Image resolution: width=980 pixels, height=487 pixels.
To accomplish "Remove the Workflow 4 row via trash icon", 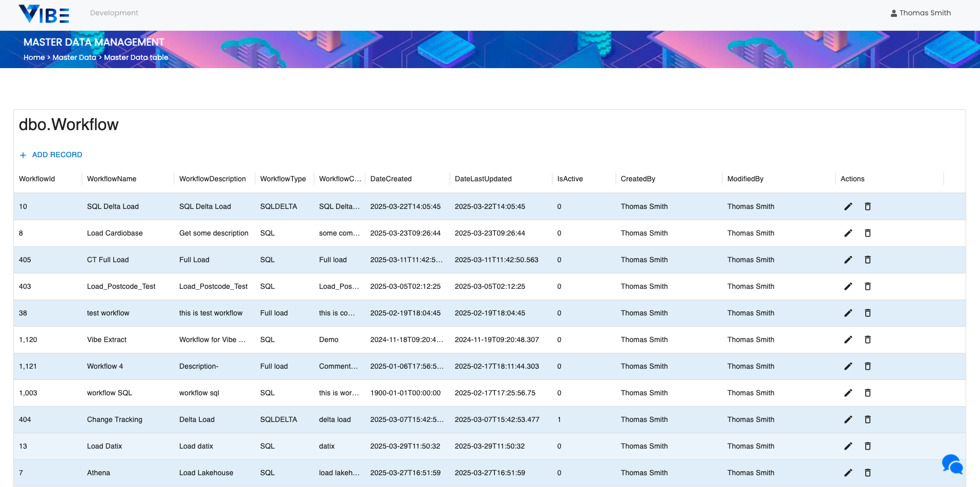I will coord(868,366).
